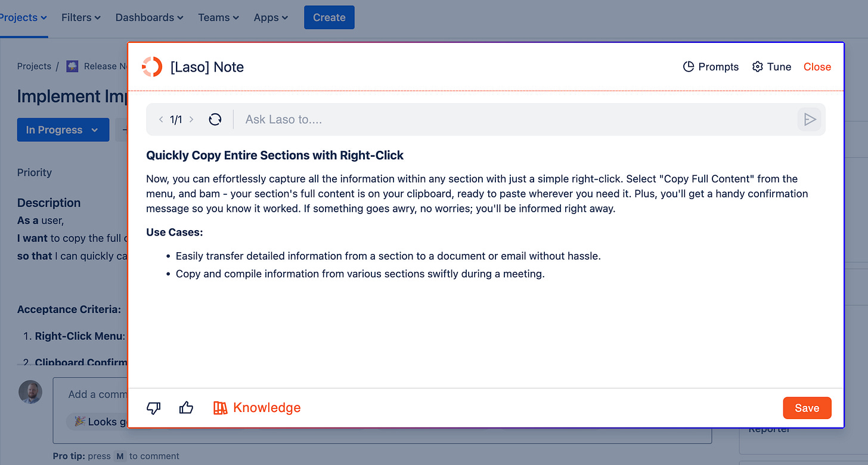Go to previous Laso response
This screenshot has height=465, width=868.
[x=161, y=119]
